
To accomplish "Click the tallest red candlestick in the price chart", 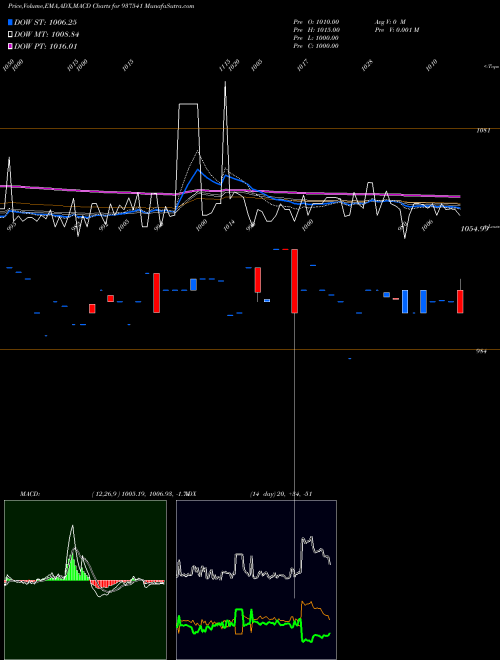I will [295, 281].
